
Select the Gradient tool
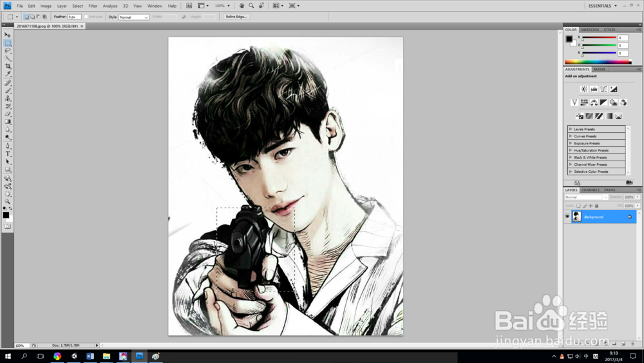[x=7, y=122]
